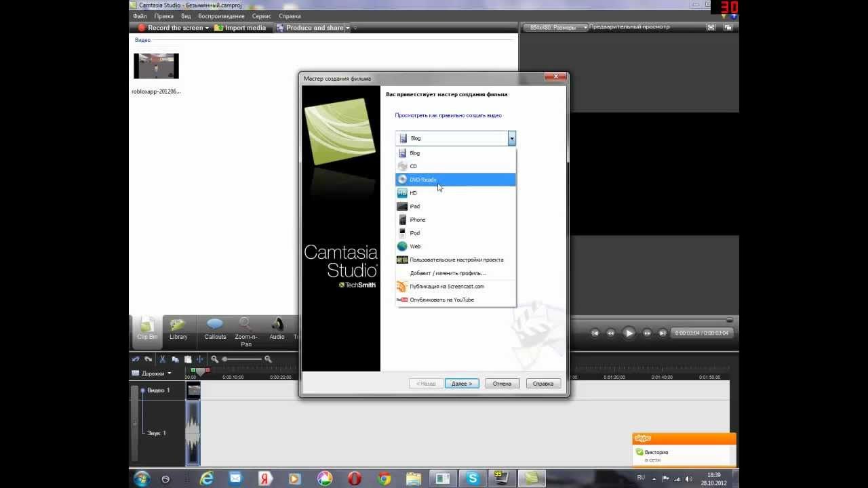This screenshot has height=488, width=868.
Task: Choose Публикация на Screencast.com option
Action: [456, 286]
